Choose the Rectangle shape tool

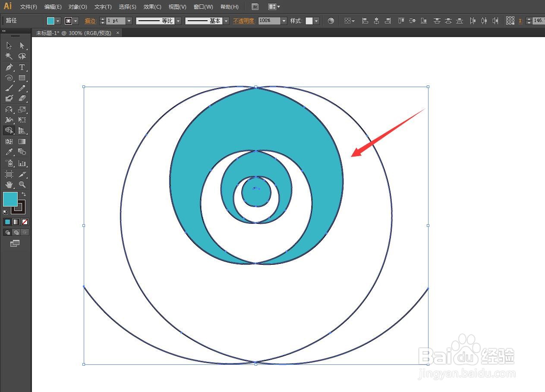(x=22, y=78)
